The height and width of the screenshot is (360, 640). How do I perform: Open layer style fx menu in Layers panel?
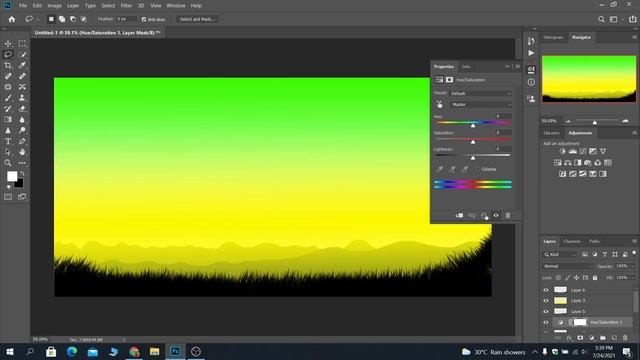pyautogui.click(x=569, y=338)
